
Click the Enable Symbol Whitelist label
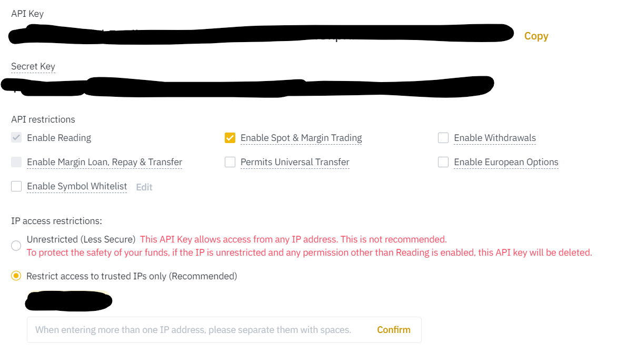(76, 186)
